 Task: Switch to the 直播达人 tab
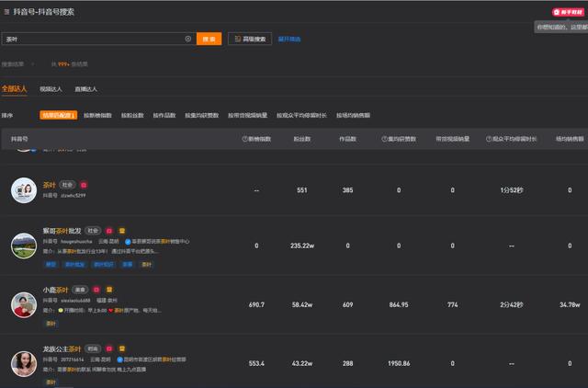(86, 88)
